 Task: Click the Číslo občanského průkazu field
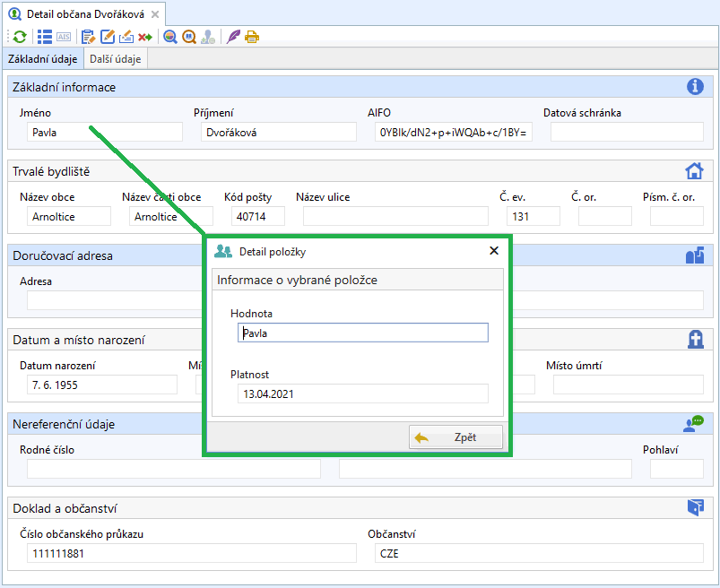coord(191,553)
